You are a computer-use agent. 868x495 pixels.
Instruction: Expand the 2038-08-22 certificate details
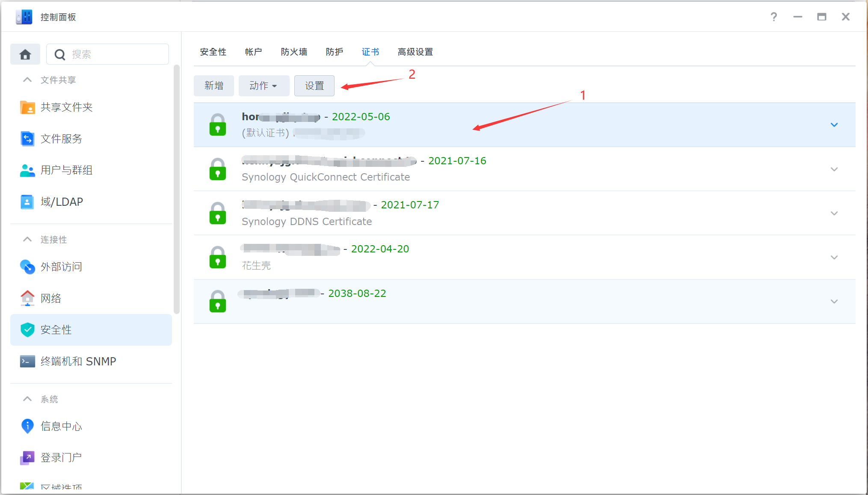click(x=834, y=301)
